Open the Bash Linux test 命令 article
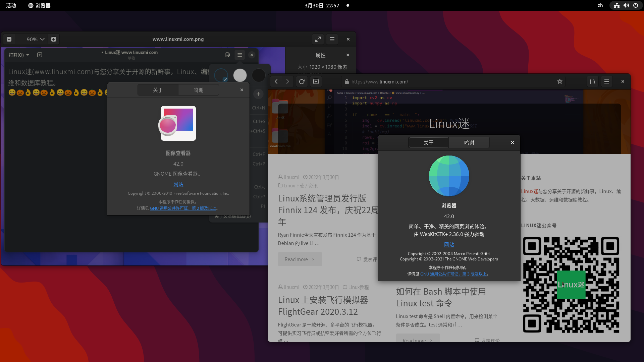The height and width of the screenshot is (362, 644). pos(441,297)
